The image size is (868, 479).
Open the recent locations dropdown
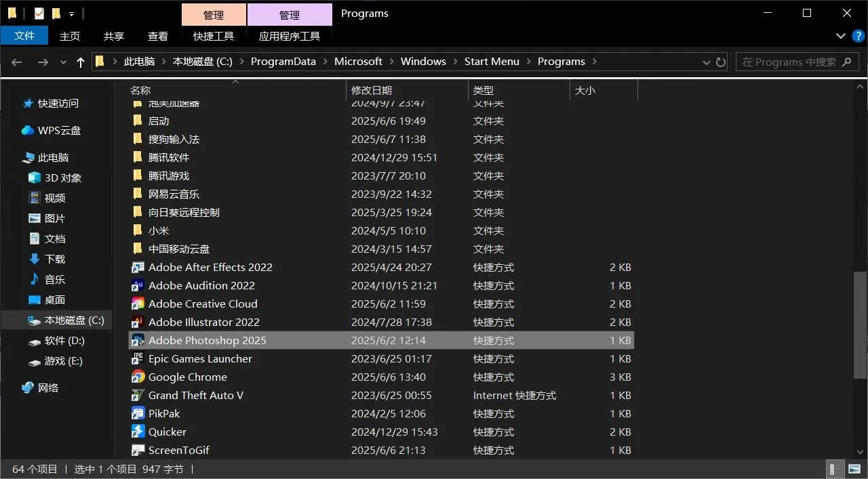(63, 62)
